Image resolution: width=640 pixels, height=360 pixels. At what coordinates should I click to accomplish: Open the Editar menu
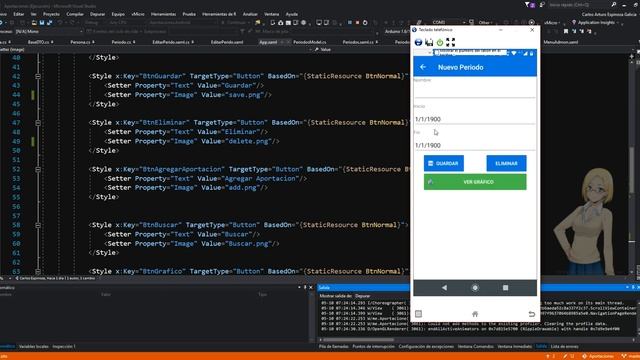click(x=18, y=14)
